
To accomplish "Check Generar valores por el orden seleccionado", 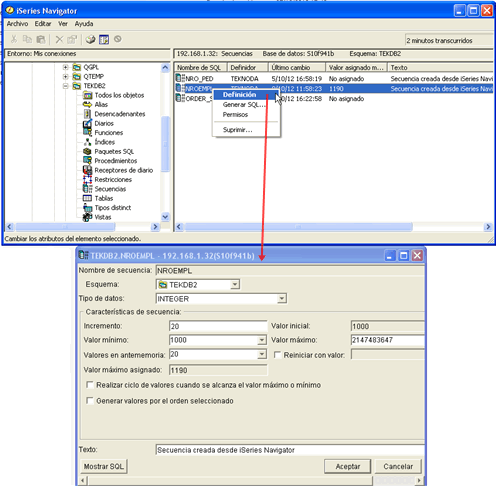I will 90,400.
